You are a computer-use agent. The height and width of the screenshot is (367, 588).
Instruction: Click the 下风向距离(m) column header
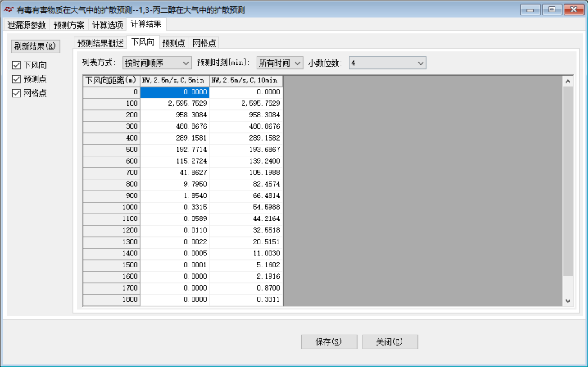coord(112,80)
